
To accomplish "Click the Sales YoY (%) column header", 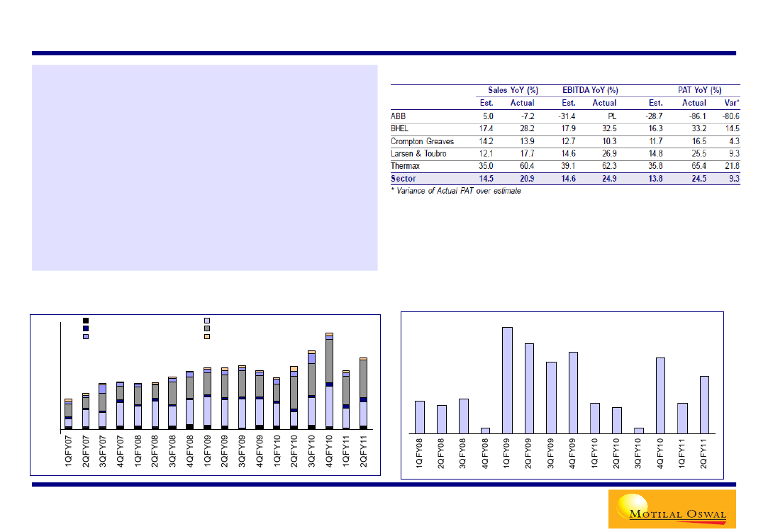I will [x=513, y=91].
